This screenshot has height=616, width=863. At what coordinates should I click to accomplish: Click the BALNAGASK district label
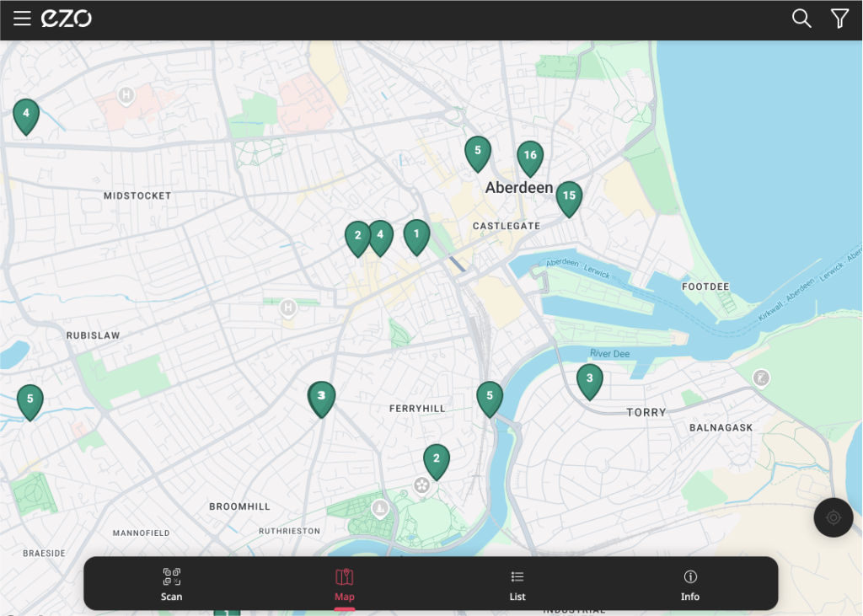[x=721, y=428]
